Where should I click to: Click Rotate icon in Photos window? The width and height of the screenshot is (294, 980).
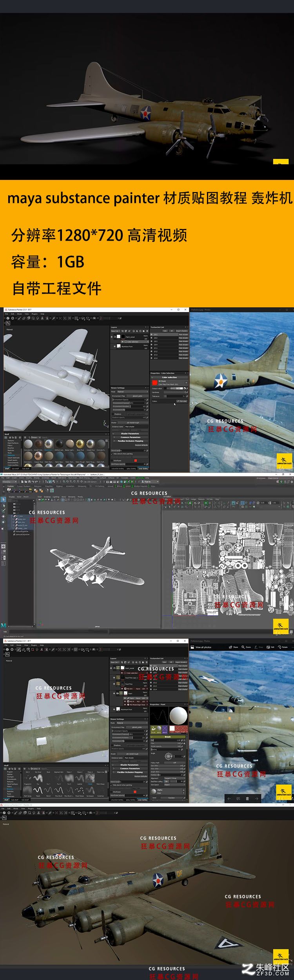[x=283, y=647]
